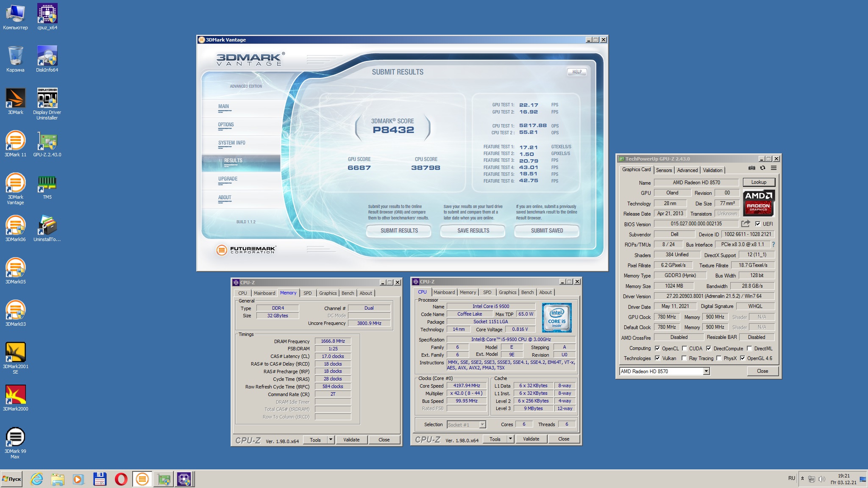Open the TM5 desktop shortcut
Viewport: 868px width, 488px height.
point(47,186)
